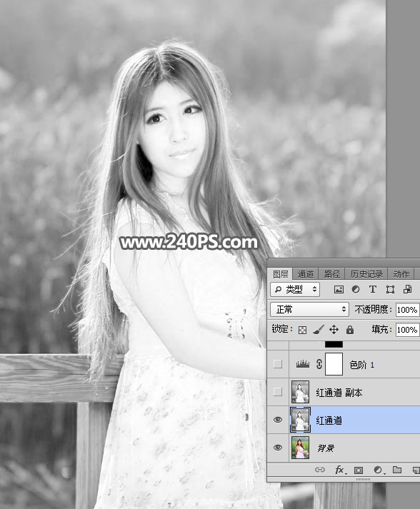
Task: Hide the 背景 layer with eye icon
Action: pos(277,448)
